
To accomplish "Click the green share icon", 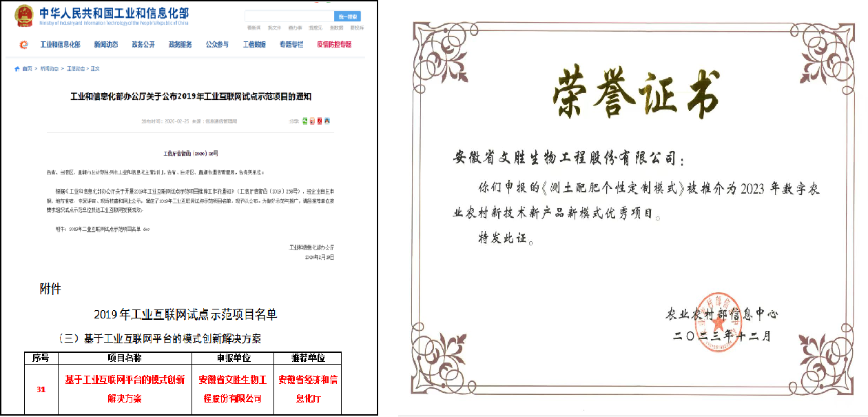I will click(304, 121).
